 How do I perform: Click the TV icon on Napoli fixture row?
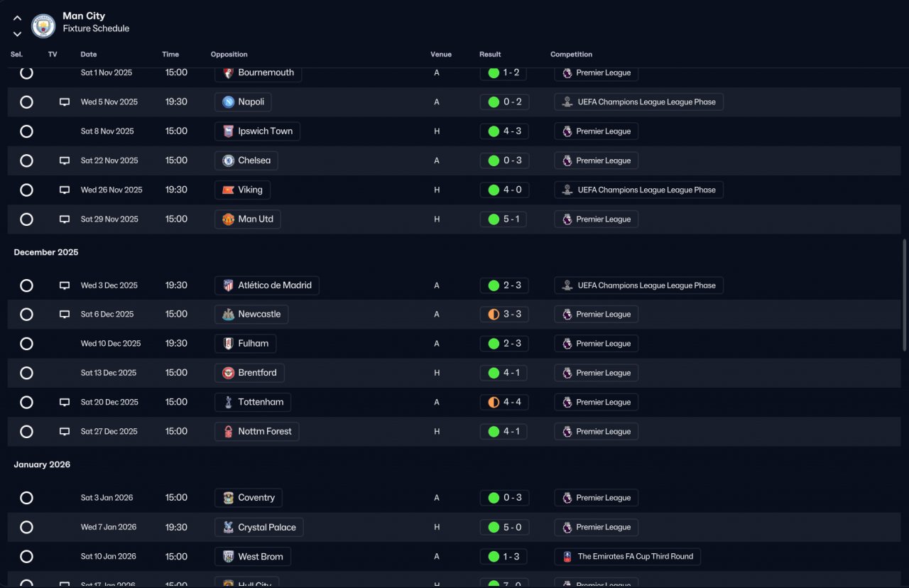(65, 102)
